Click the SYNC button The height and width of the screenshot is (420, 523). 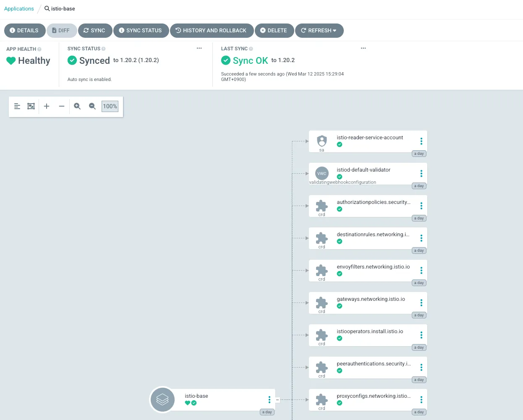pyautogui.click(x=95, y=31)
